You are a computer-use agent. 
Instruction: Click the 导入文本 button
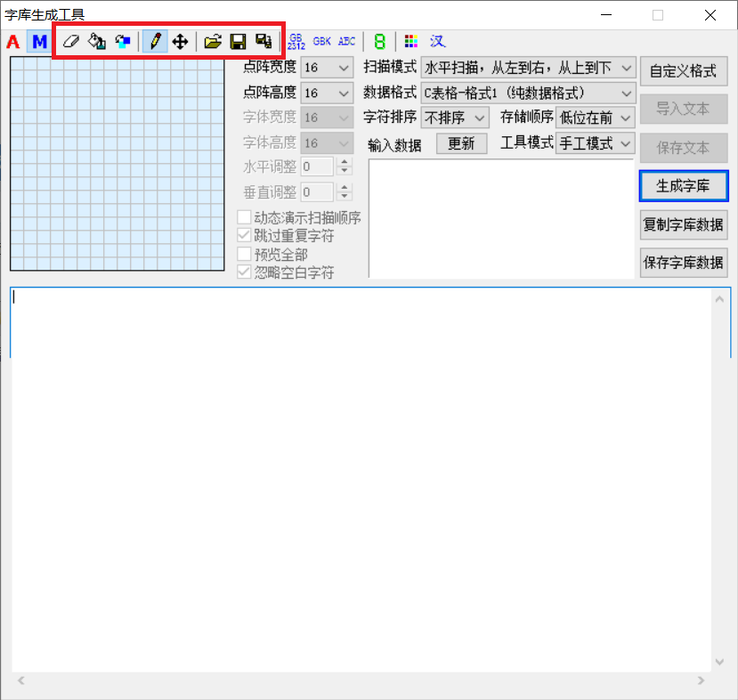point(684,110)
